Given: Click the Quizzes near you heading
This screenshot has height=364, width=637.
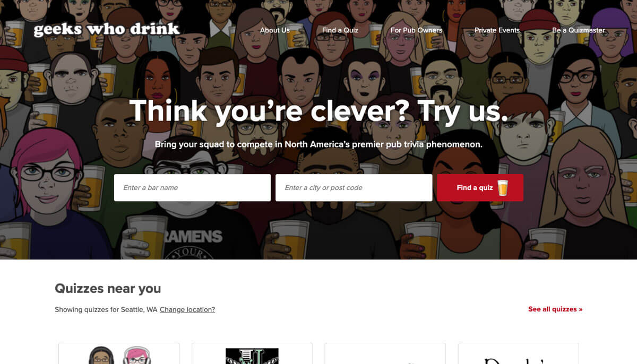Looking at the screenshot, I should point(108,289).
